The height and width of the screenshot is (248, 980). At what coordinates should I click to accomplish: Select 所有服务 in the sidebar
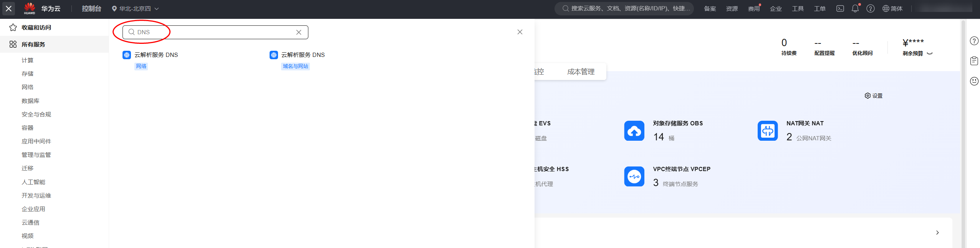tap(33, 44)
